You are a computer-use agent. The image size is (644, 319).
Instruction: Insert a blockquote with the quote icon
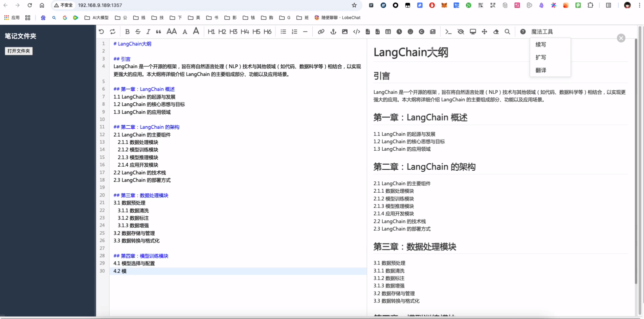[x=158, y=31]
